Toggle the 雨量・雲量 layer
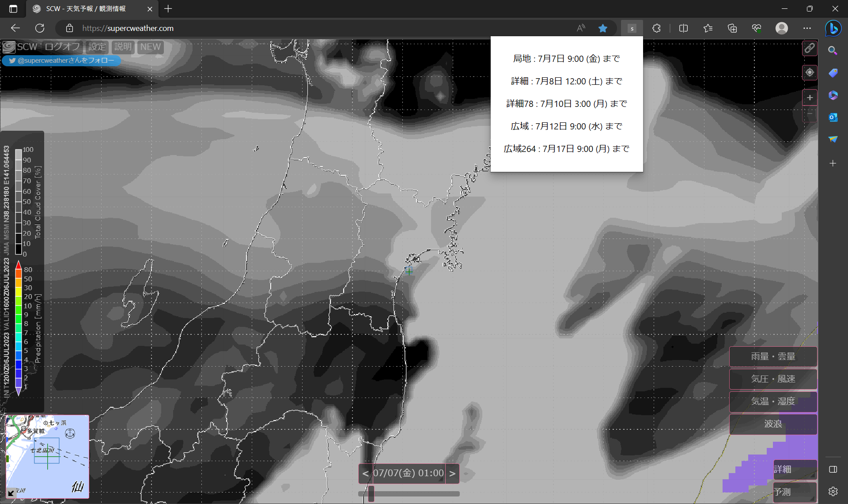The image size is (848, 504). click(x=772, y=356)
